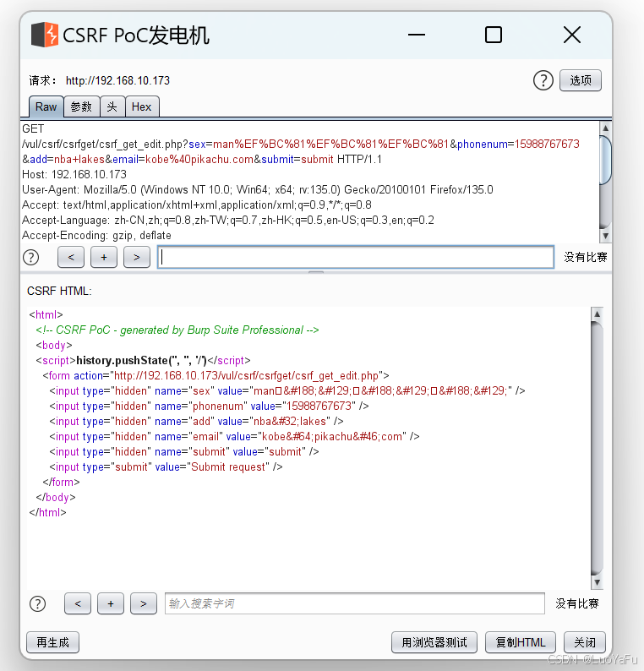Image resolution: width=644 pixels, height=671 pixels.
Task: Click the 复制HTML button
Action: [521, 642]
